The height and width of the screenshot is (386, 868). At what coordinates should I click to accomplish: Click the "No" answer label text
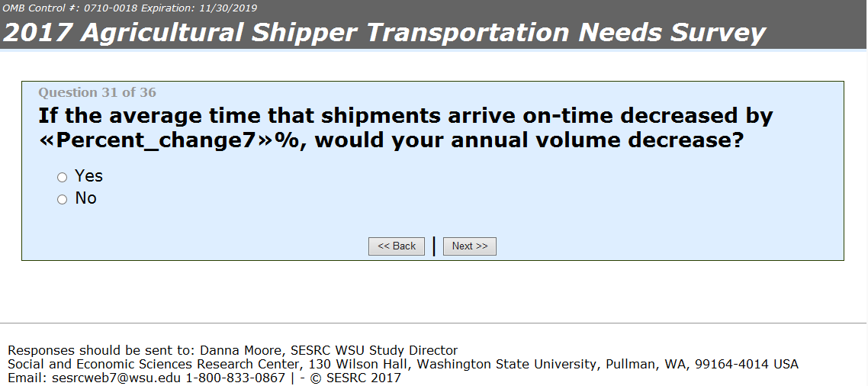[85, 198]
